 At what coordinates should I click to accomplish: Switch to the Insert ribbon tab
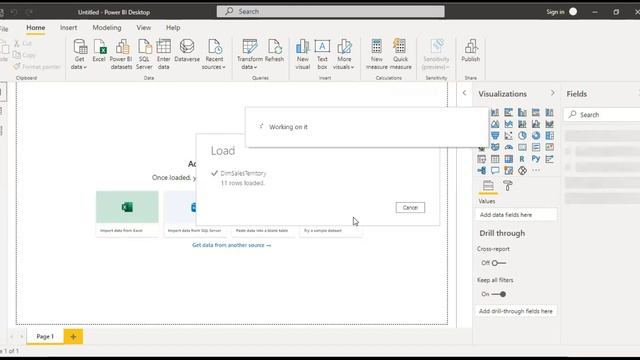[x=68, y=27]
